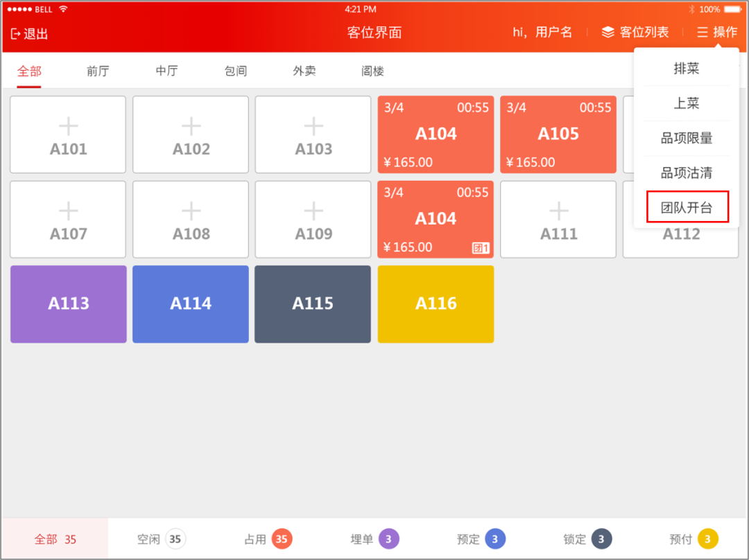749x560 pixels.
Task: Filter tables by 空闲 status
Action: coord(161,539)
